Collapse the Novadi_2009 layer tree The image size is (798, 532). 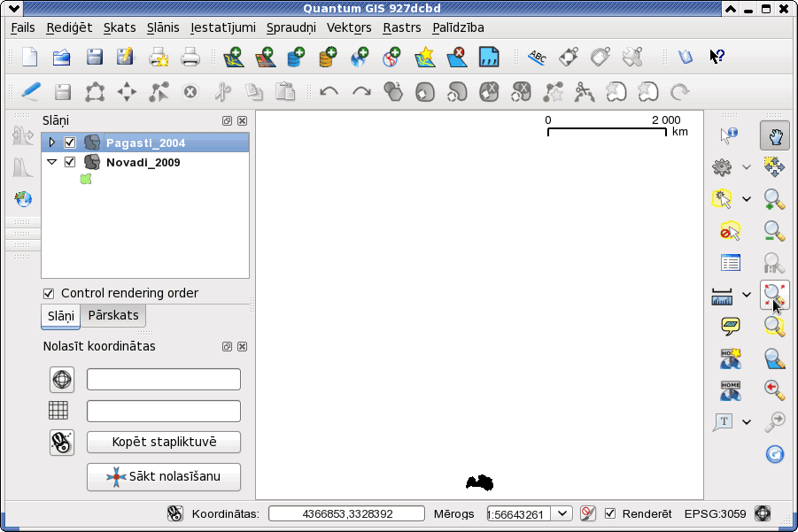51,162
